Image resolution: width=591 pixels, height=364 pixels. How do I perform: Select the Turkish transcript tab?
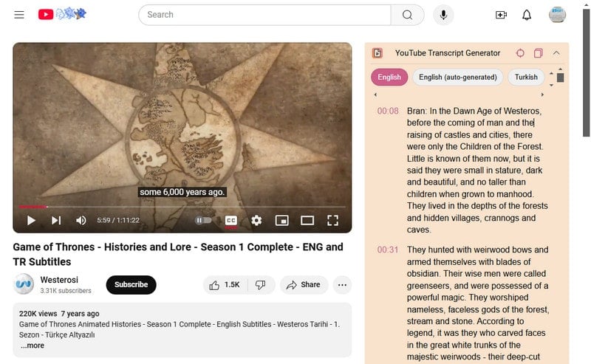(526, 78)
